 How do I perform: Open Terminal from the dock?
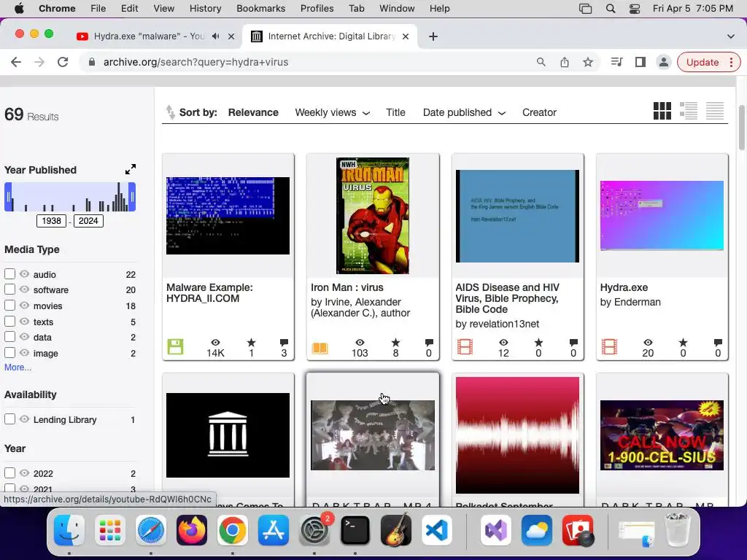[355, 529]
